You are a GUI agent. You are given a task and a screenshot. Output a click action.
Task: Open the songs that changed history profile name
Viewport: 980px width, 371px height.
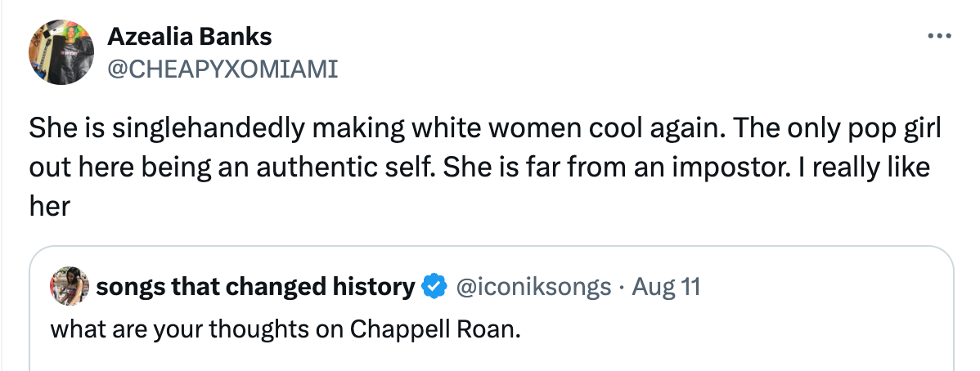pos(255,287)
